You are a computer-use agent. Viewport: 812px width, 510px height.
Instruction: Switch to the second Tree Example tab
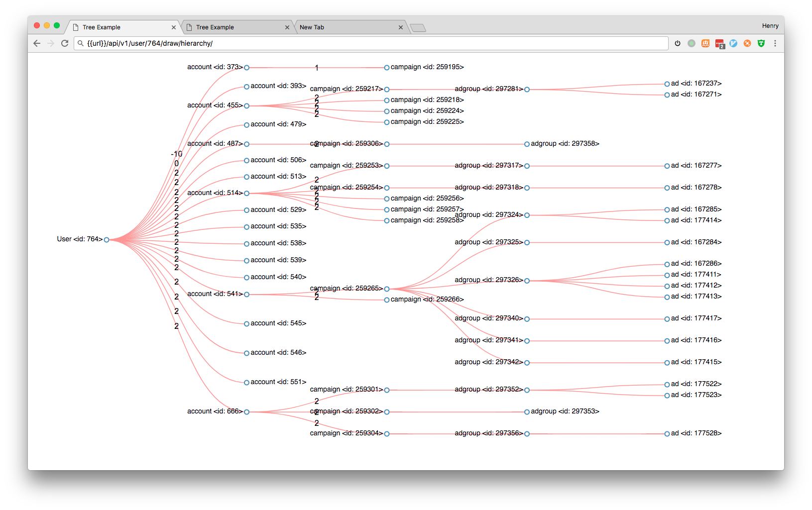click(x=234, y=27)
